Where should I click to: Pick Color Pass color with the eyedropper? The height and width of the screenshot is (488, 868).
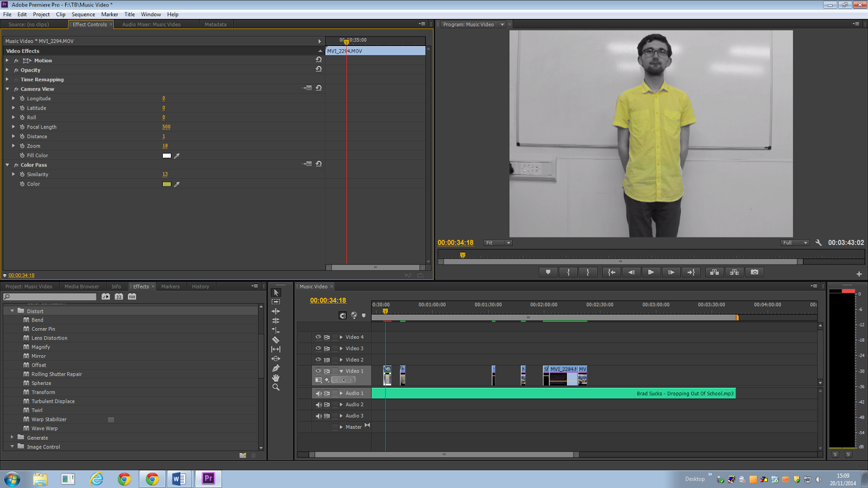pyautogui.click(x=177, y=184)
